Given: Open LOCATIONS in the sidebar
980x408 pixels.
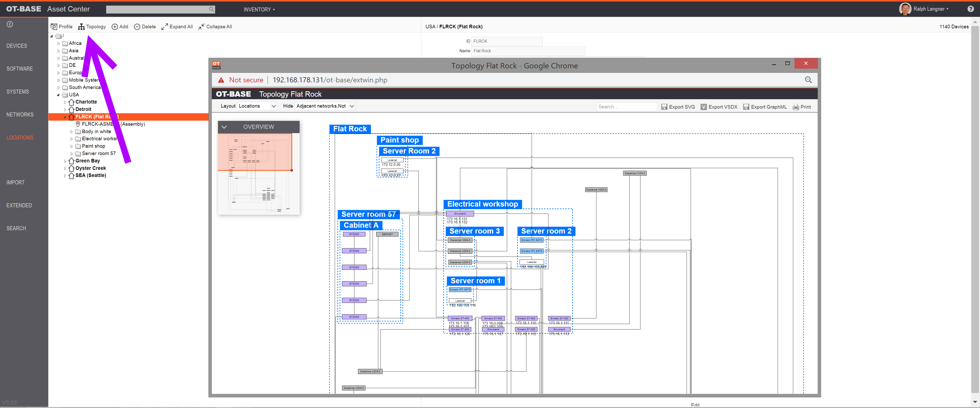Looking at the screenshot, I should (x=20, y=138).
